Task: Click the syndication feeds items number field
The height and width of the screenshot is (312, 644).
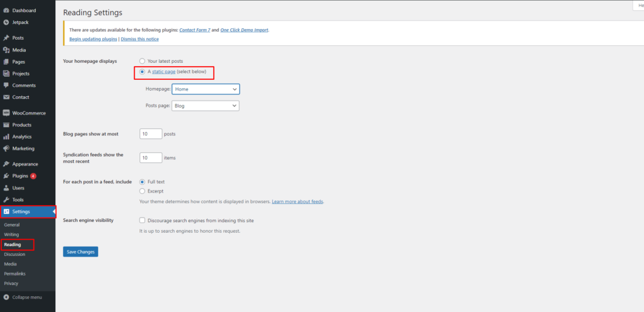Action: [x=150, y=158]
